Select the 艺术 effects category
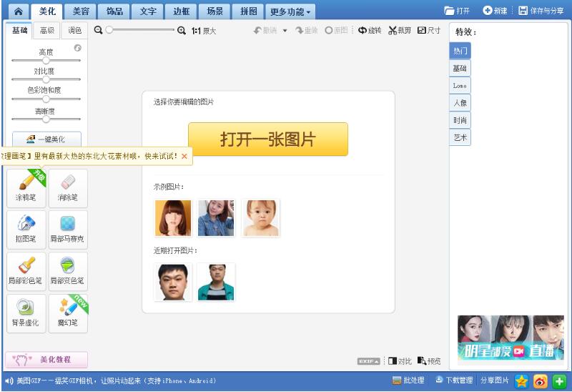This screenshot has width=572, height=392. point(460,137)
